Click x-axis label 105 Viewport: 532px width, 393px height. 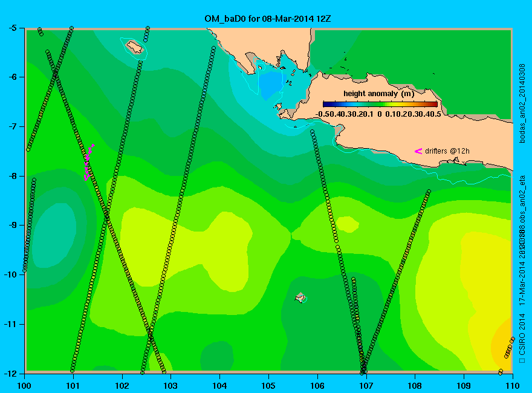click(x=268, y=386)
